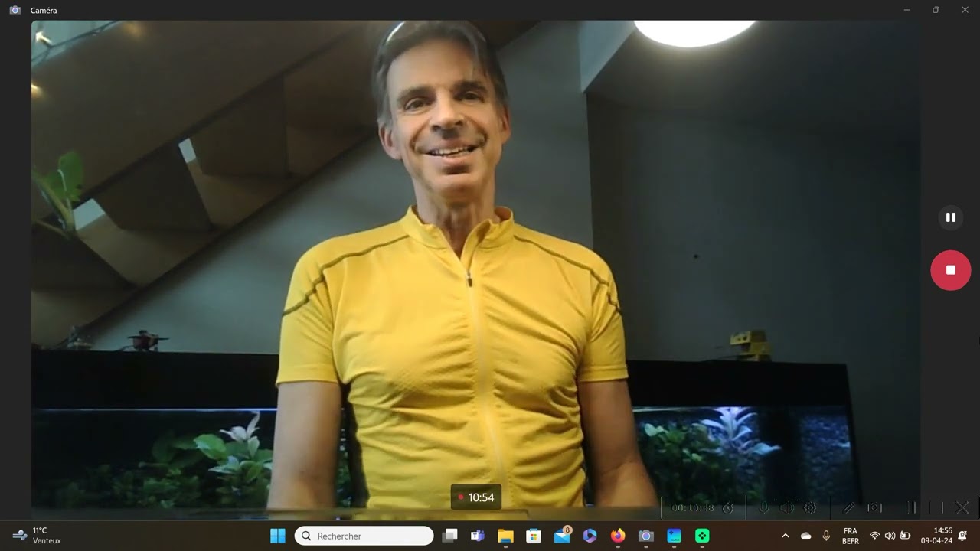This screenshot has width=980, height=551.
Task: Open the clock showing 14:56 09-04-24
Action: click(x=937, y=535)
